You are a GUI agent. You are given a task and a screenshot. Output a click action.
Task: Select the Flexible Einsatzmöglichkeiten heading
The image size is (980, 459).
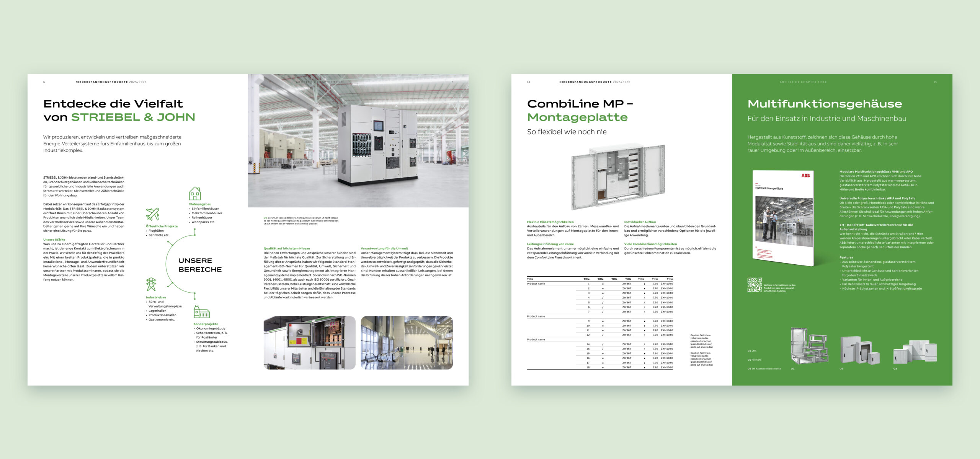[x=550, y=222]
